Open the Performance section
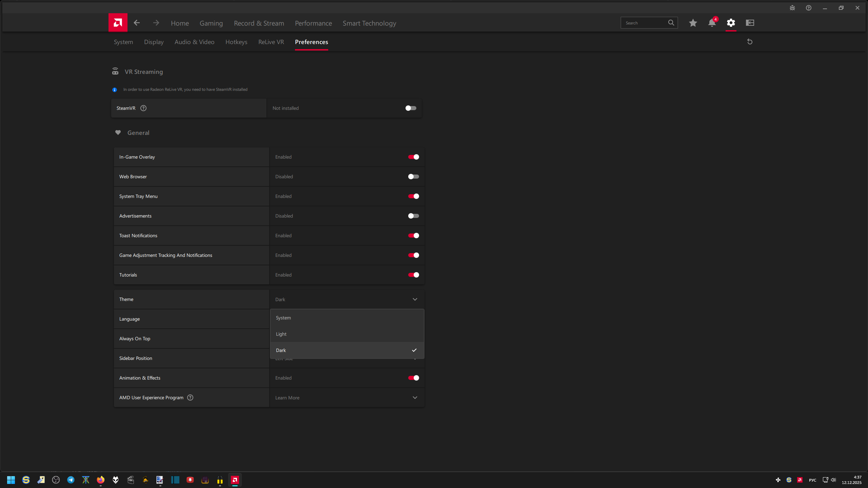This screenshot has height=488, width=868. 313,23
